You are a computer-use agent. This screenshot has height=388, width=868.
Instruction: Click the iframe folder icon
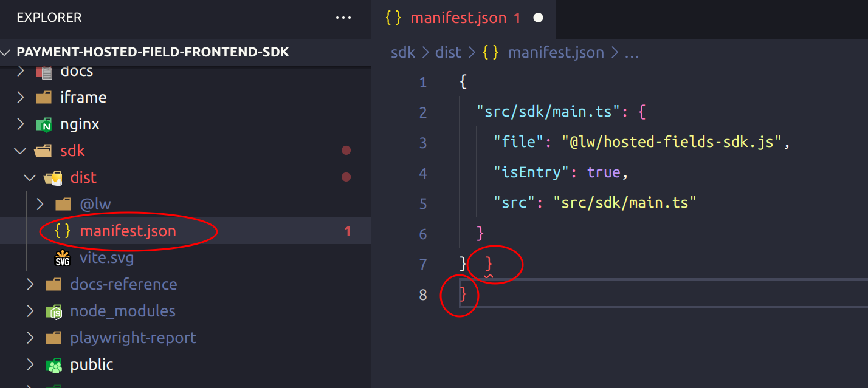(x=44, y=98)
